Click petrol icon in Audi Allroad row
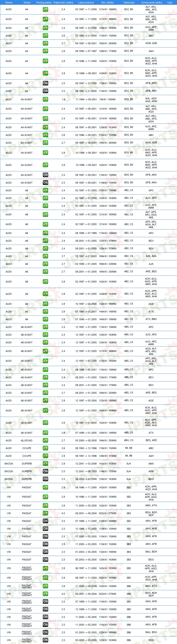Viewport: 177px width, 644px height. click(45, 440)
